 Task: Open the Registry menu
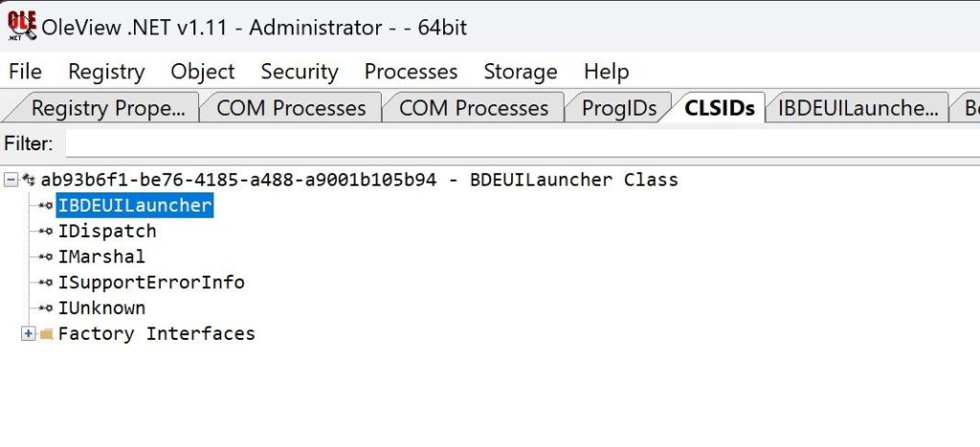[x=106, y=72]
